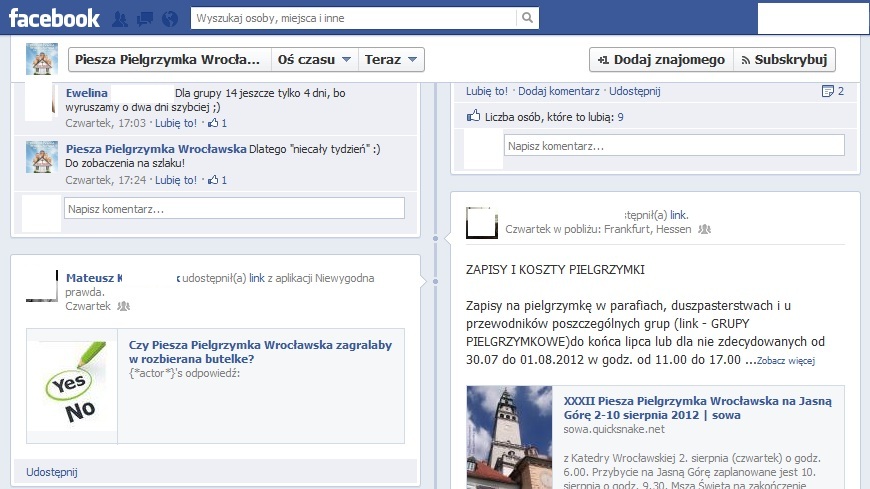Screen dimensions: 870x489
Task: Like Ewelina's comment with Lubię to!
Action: point(176,123)
